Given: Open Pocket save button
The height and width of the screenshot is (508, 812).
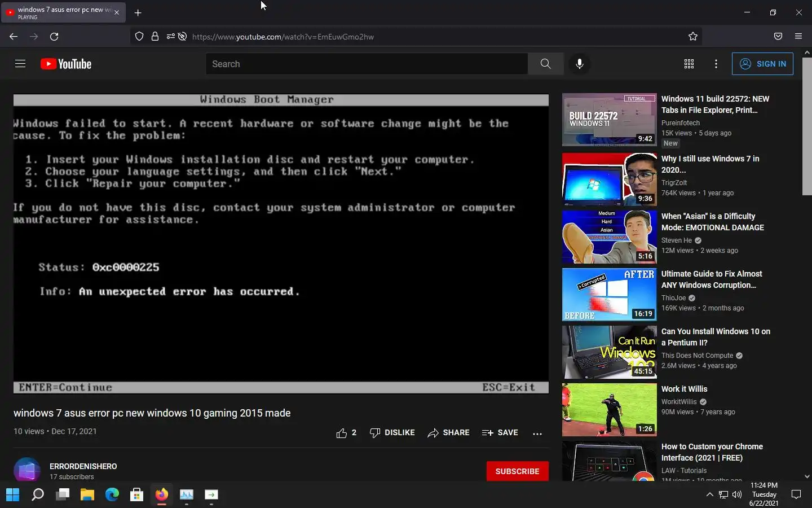Looking at the screenshot, I should click(778, 36).
